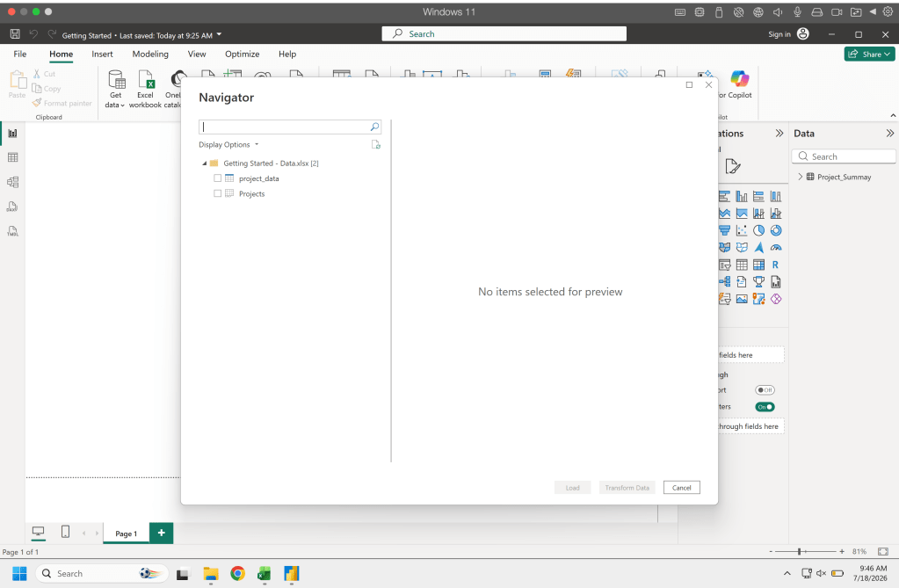
Task: Switch to mobile layout view
Action: click(x=65, y=533)
